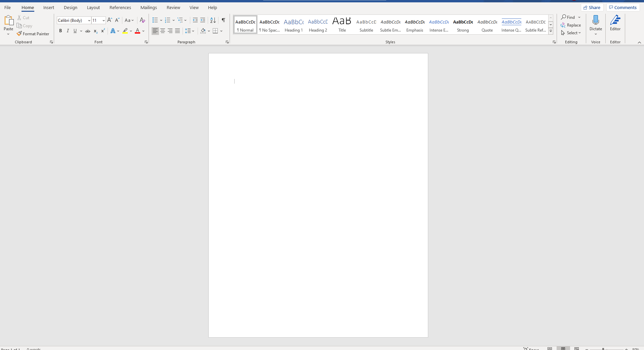Open the Font dialog launcher
Image resolution: width=644 pixels, height=350 pixels.
pos(146,42)
